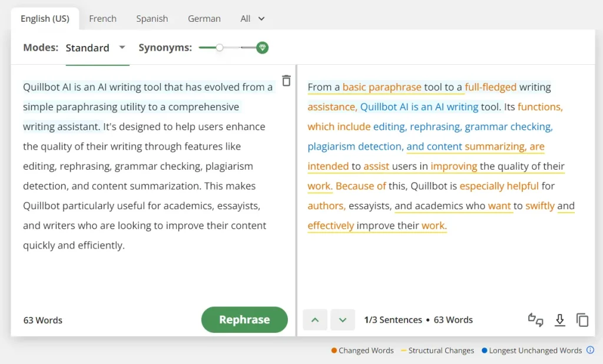Image resolution: width=603 pixels, height=364 pixels.
Task: Click the Synonyms slider handle
Action: tap(220, 48)
